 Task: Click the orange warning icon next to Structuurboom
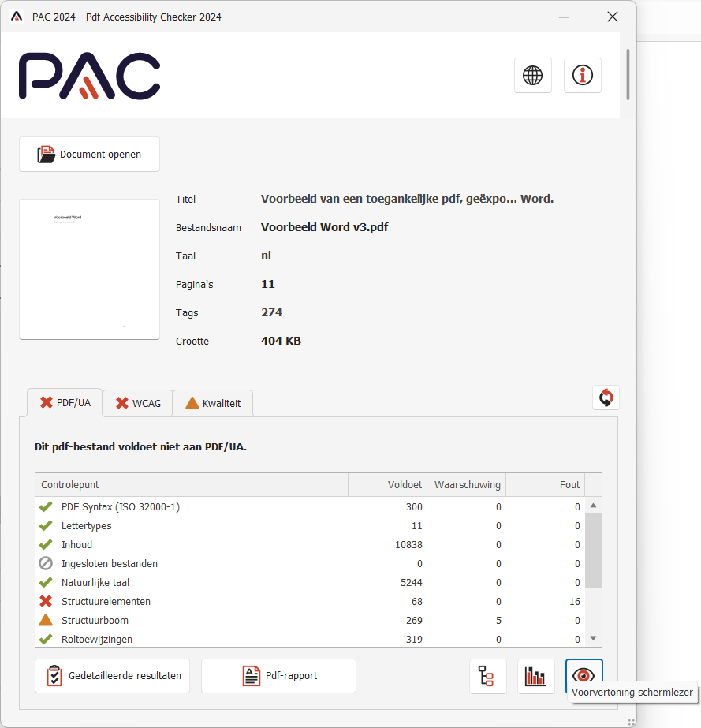pos(46,620)
